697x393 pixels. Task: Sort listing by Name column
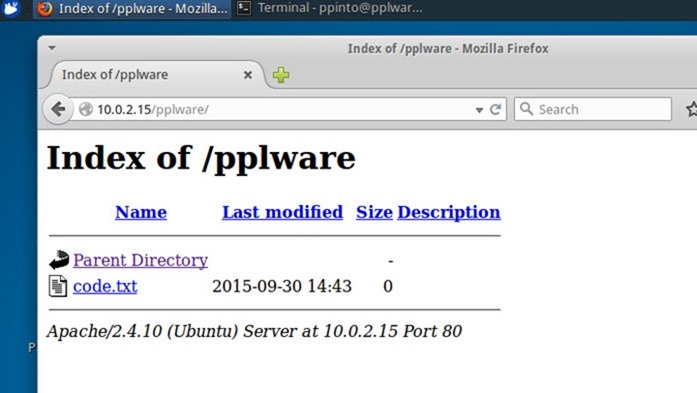[141, 212]
